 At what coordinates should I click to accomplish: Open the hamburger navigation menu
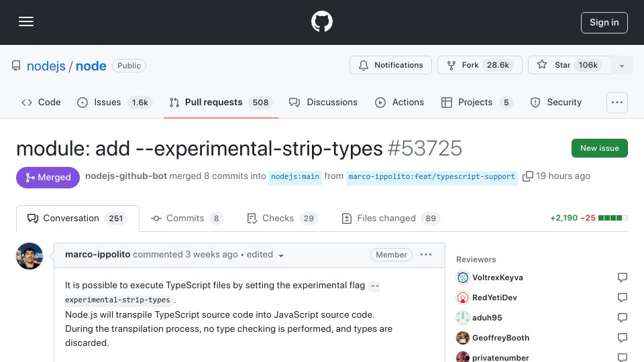point(26,21)
